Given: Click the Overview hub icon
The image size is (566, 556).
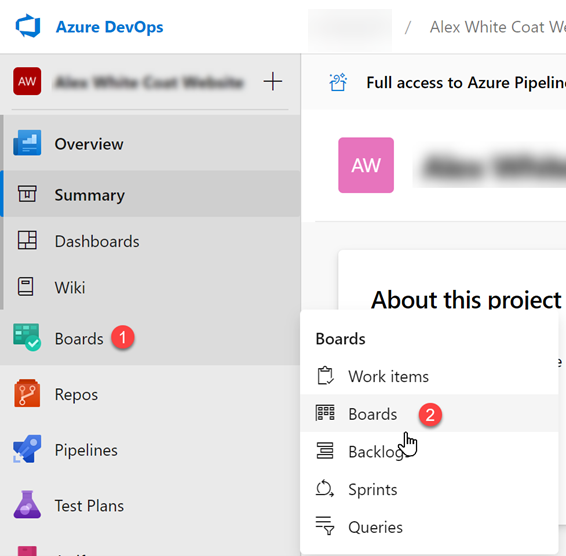Looking at the screenshot, I should [x=27, y=143].
